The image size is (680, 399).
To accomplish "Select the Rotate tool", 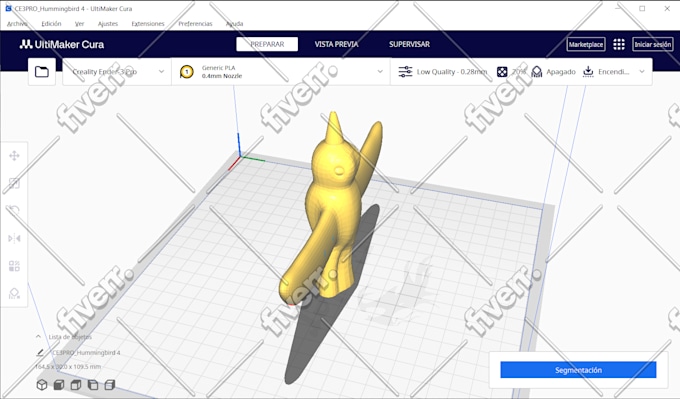I will coord(14,211).
